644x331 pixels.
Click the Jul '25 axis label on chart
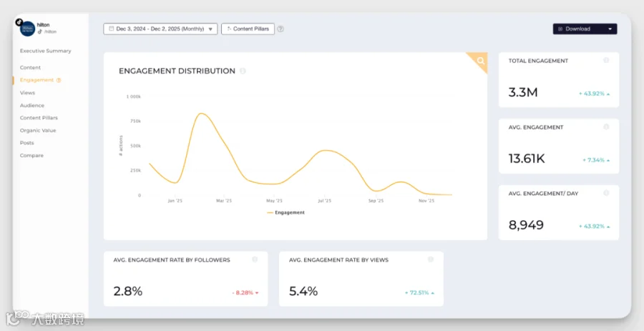(324, 201)
